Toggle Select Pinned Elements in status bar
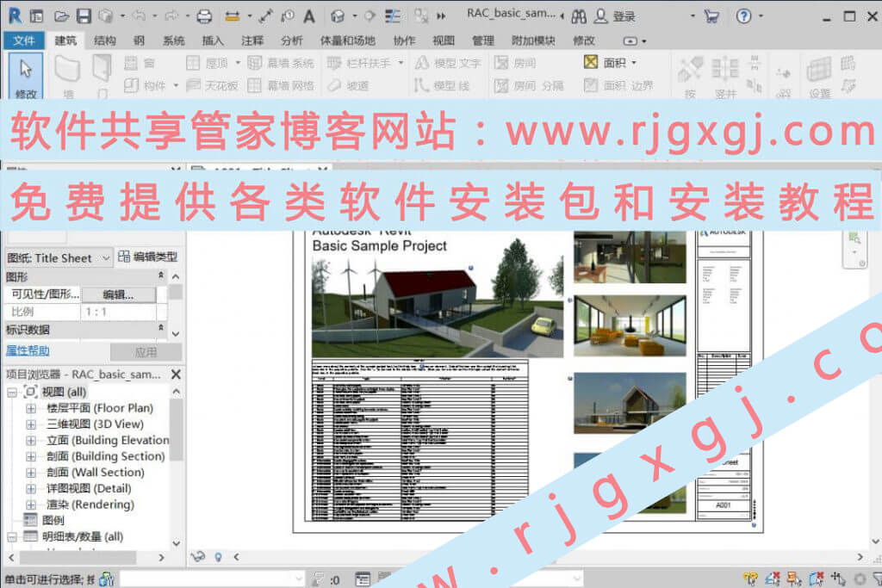Image resolution: width=882 pixels, height=588 pixels. [794, 579]
